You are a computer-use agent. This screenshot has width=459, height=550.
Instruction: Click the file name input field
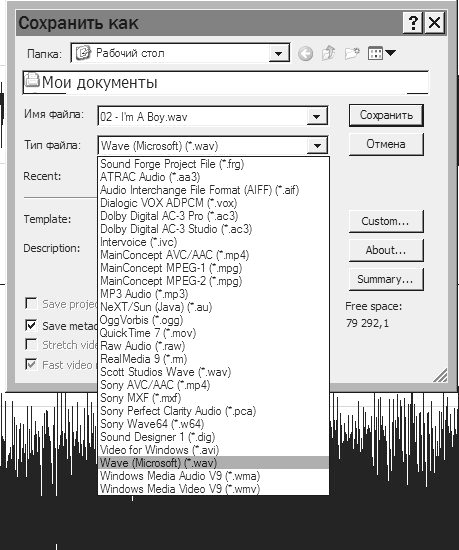tap(202, 116)
